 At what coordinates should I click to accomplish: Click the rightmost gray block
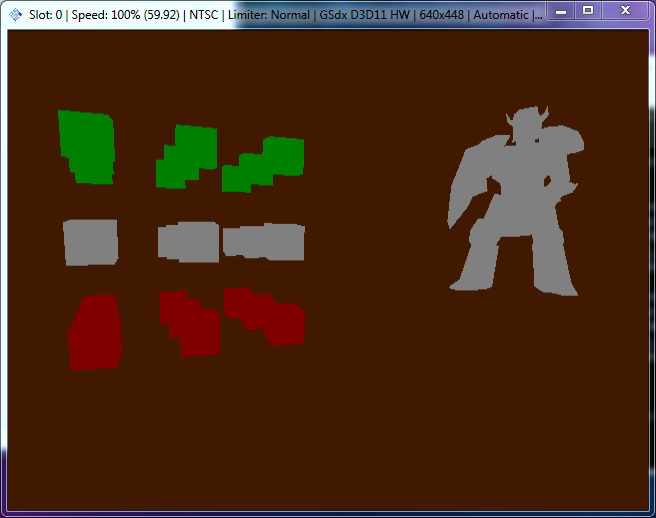pyautogui.click(x=265, y=242)
